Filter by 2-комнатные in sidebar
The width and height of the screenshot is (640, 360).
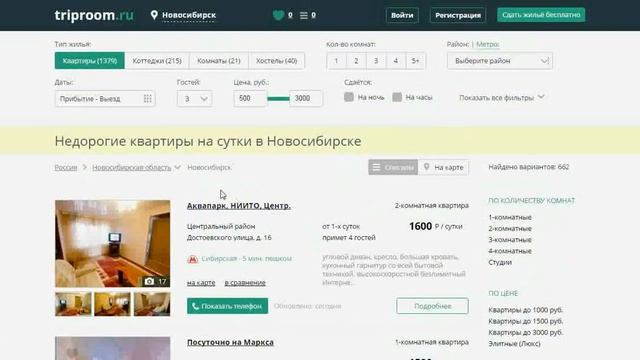510,229
